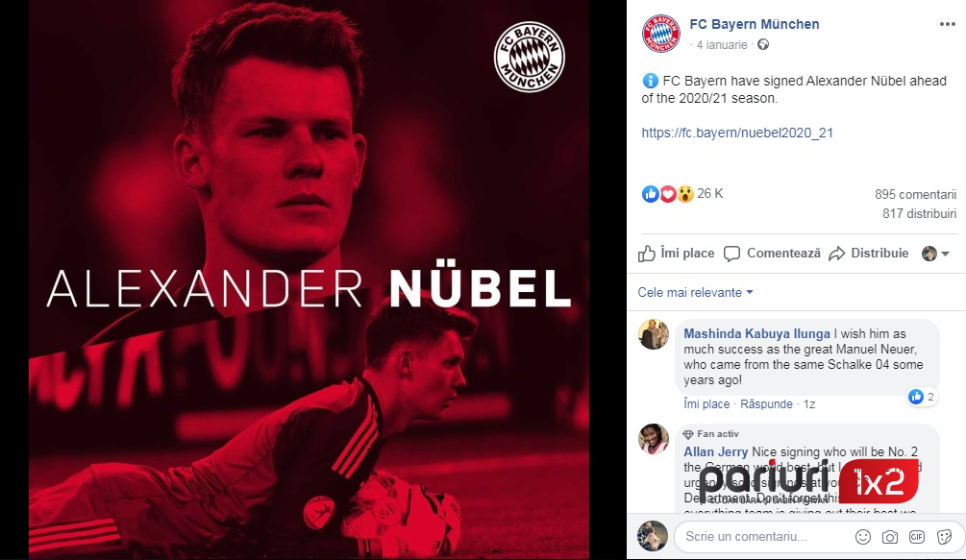Open the sticker picker icon

[x=944, y=537]
